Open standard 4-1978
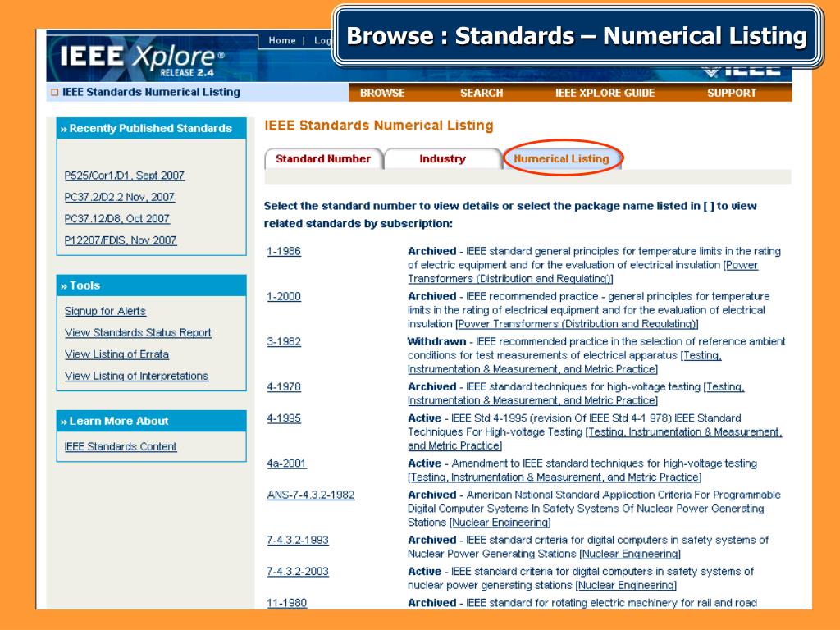This screenshot has height=630, width=840. 284,386
